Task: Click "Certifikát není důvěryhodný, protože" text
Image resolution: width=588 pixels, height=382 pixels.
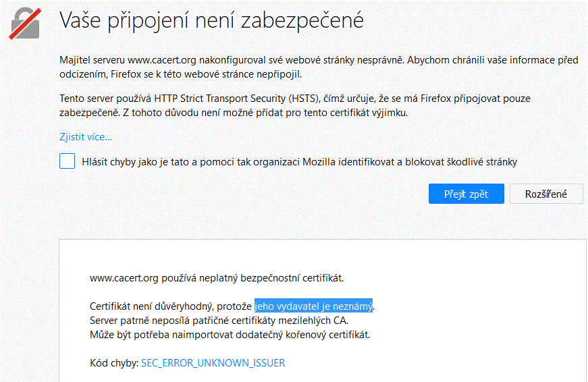Action: 171,306
